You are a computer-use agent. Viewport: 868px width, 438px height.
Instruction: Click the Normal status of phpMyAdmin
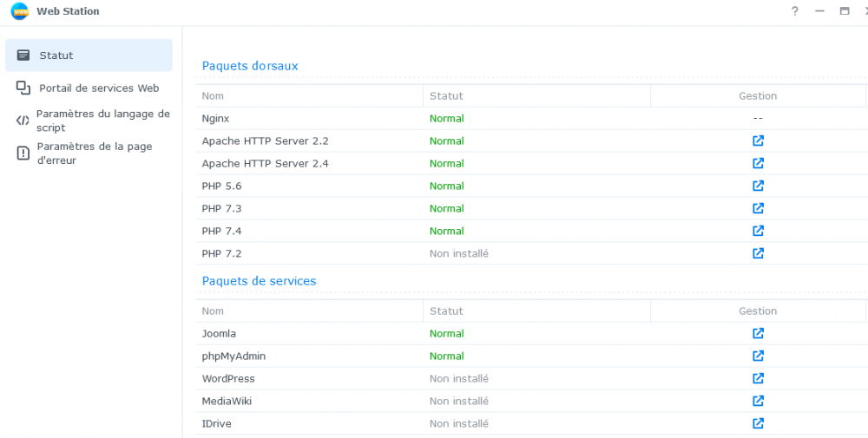point(447,356)
